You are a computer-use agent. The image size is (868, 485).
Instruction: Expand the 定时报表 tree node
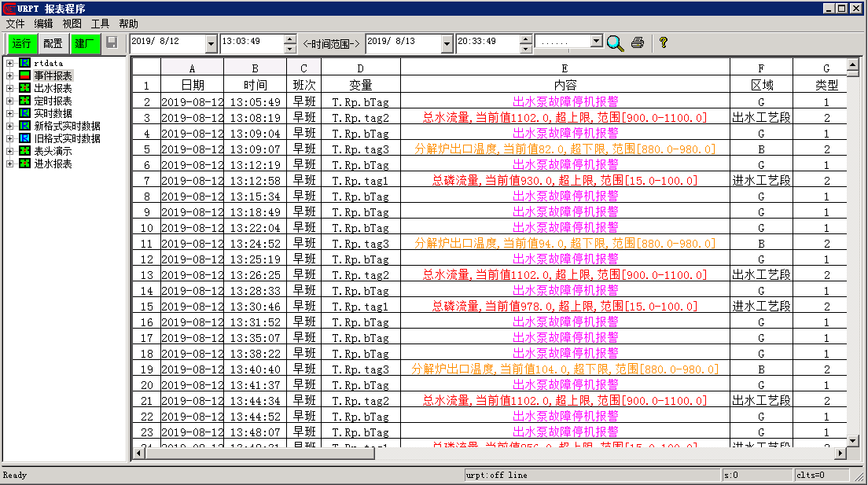[x=9, y=101]
